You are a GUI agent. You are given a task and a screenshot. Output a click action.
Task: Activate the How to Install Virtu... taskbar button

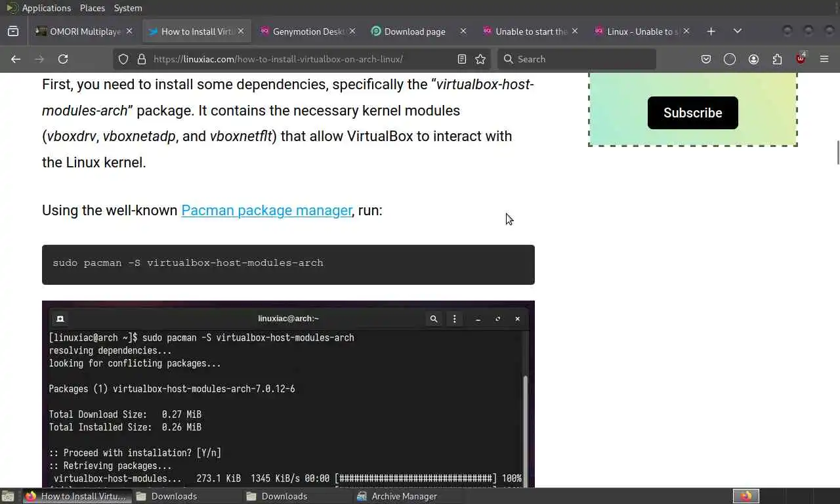77,496
